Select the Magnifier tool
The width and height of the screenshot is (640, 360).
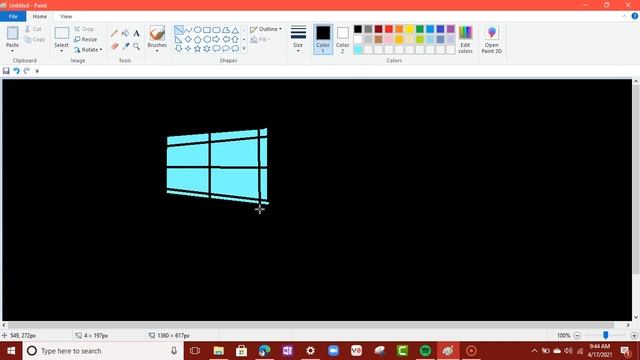pyautogui.click(x=136, y=46)
